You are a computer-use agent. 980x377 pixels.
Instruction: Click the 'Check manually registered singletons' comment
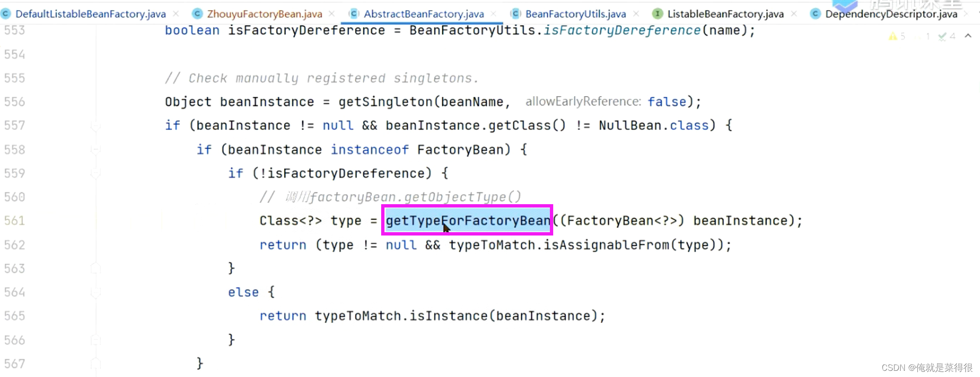[x=322, y=78]
